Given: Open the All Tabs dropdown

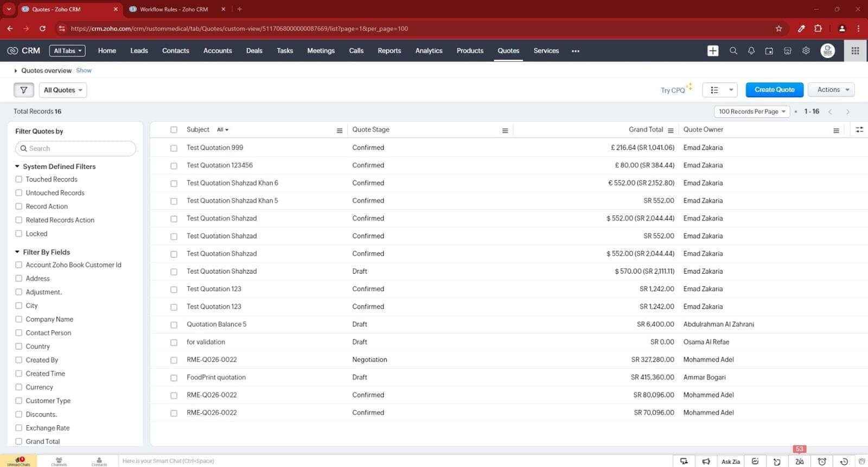Looking at the screenshot, I should point(67,51).
